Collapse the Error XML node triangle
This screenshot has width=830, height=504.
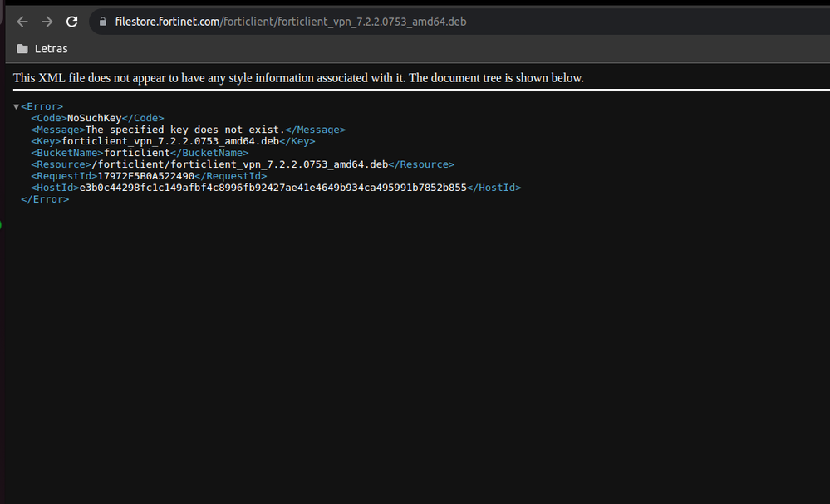[x=16, y=107]
